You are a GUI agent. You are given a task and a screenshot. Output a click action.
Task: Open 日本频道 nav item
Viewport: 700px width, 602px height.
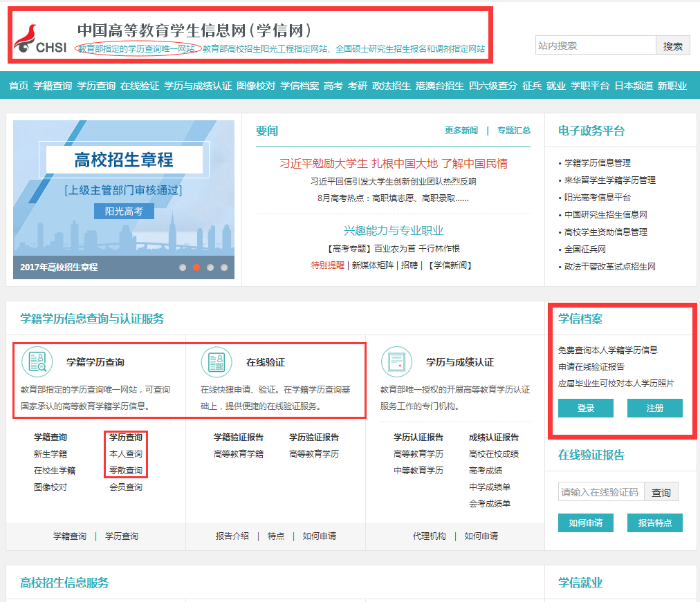click(634, 86)
